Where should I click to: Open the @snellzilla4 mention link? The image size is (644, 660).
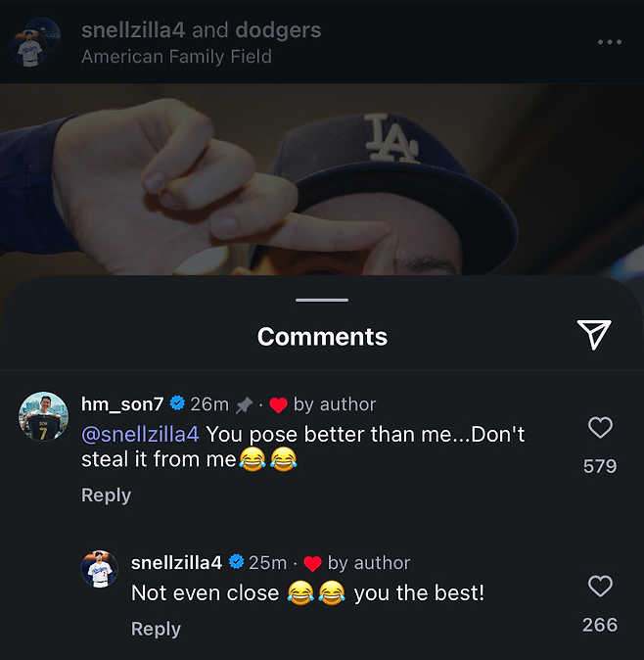coord(140,433)
